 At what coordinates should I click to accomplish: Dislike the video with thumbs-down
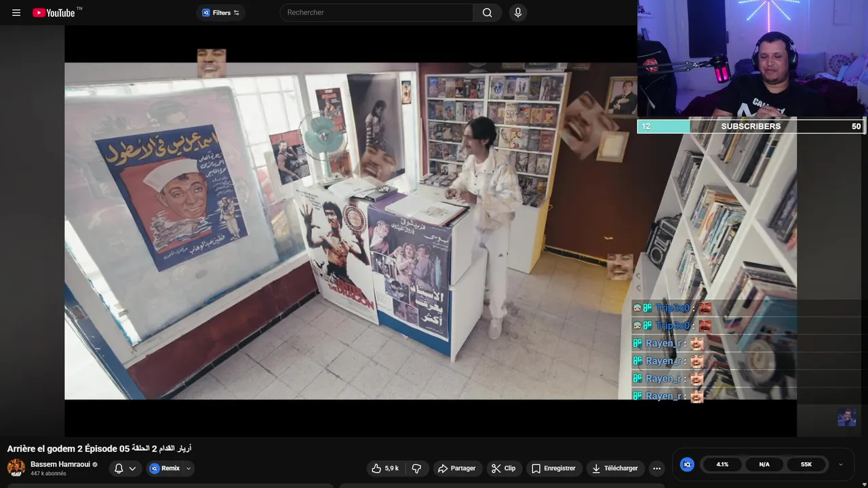[417, 468]
